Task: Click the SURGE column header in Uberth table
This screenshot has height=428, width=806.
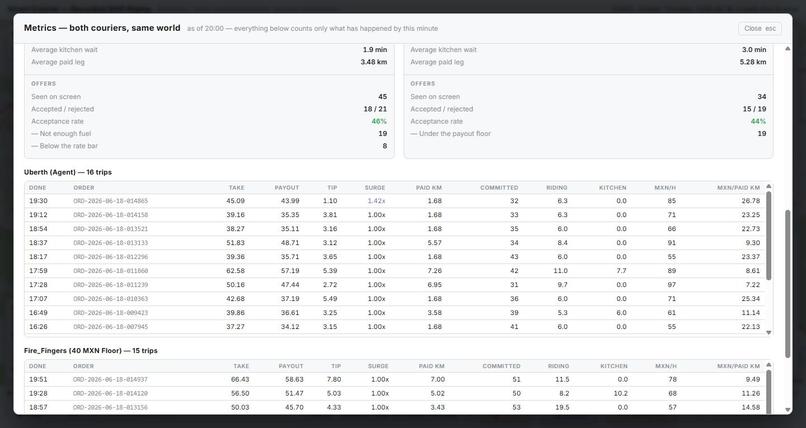Action: click(375, 188)
